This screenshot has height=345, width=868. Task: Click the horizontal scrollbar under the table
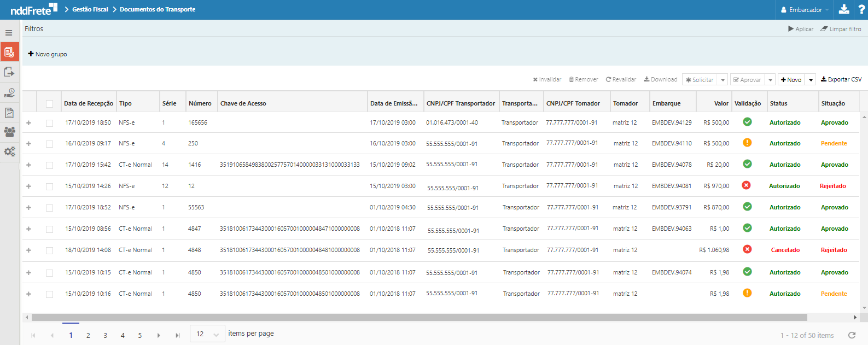419,317
